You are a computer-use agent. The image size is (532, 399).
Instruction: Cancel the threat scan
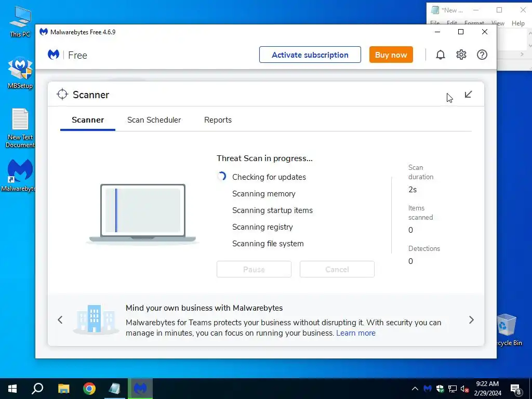(x=337, y=270)
